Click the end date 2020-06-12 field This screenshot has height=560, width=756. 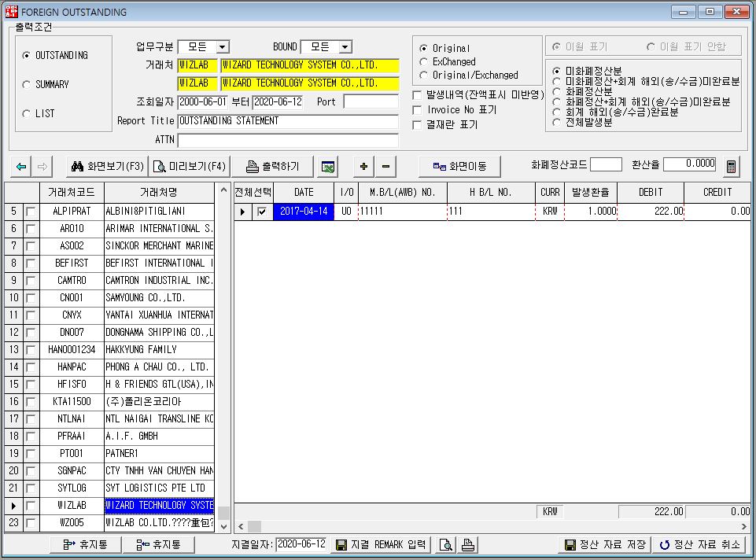[278, 101]
